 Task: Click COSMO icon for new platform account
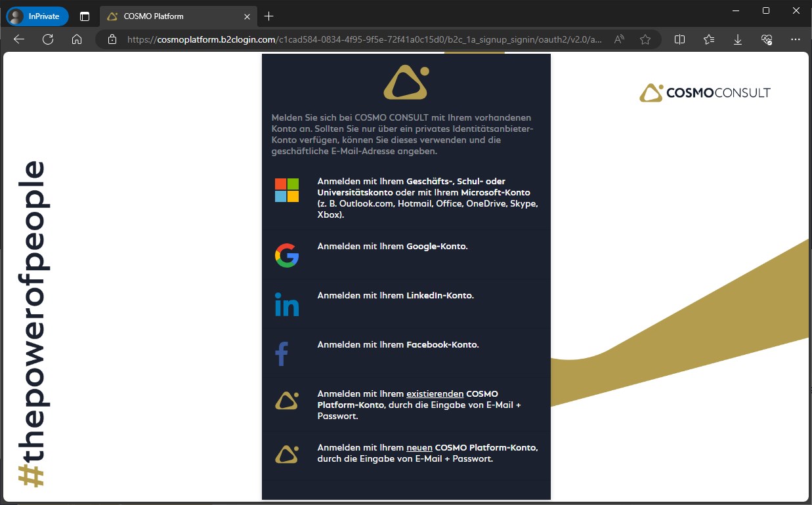[x=287, y=454]
